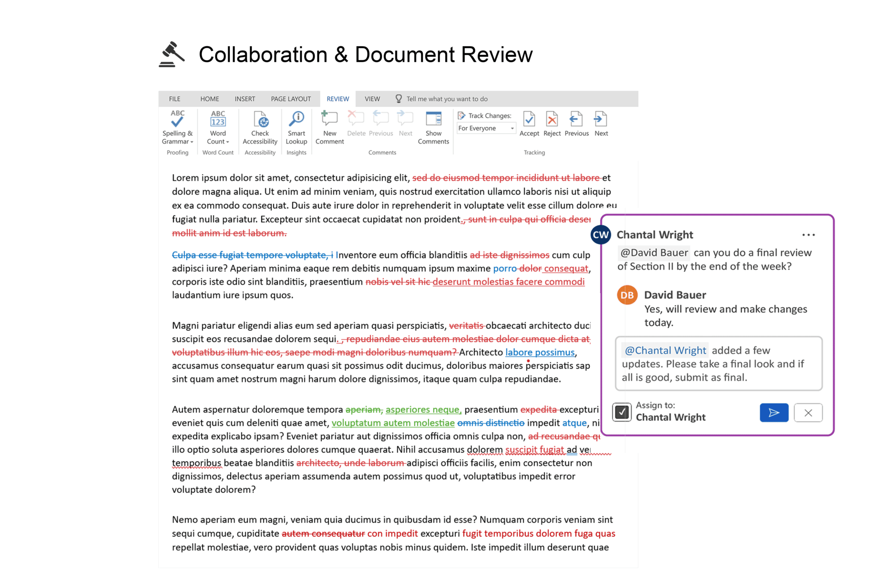Image resolution: width=883 pixels, height=588 pixels.
Task: Open the PAGE LAYOUT tab
Action: point(291,98)
